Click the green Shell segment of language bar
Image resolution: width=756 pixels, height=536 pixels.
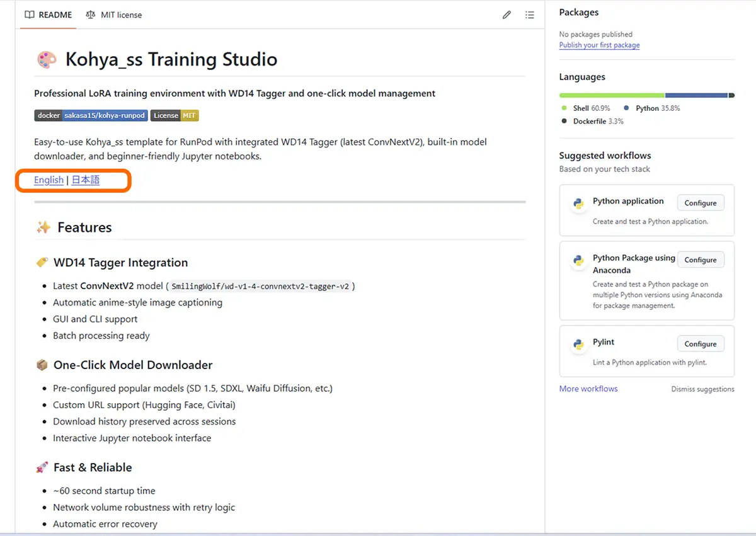coord(611,95)
